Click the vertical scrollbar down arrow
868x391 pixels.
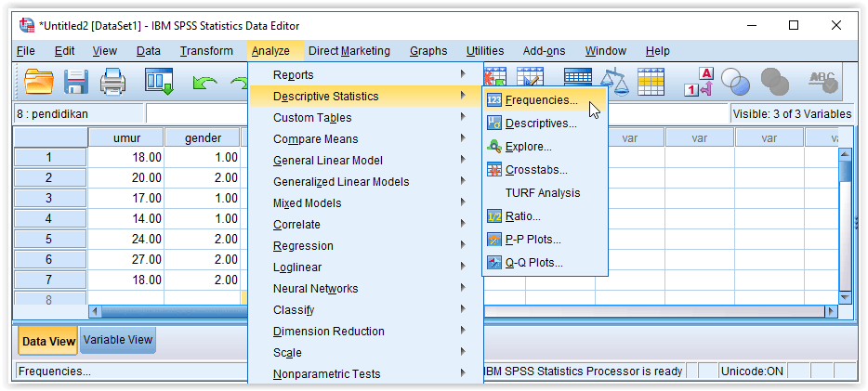(x=845, y=297)
